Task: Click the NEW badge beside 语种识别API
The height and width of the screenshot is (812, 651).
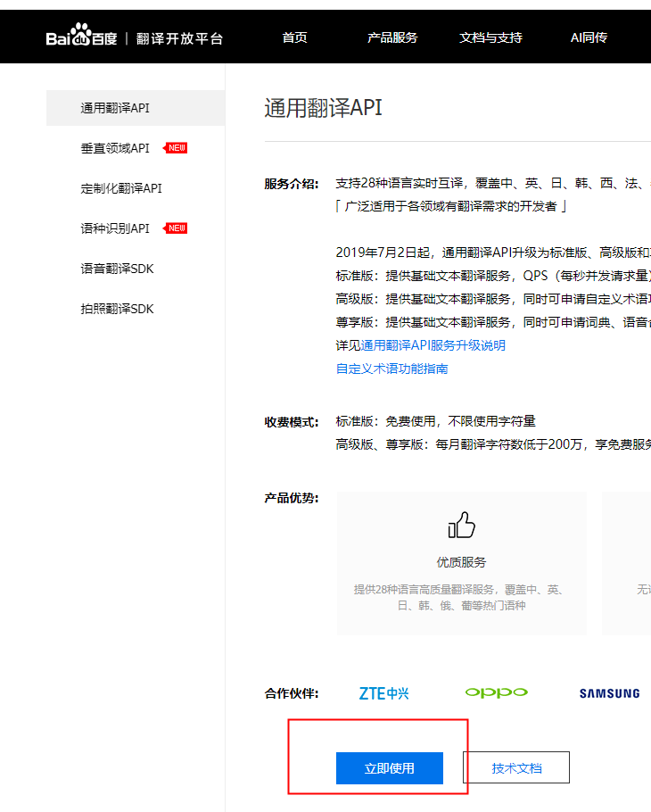Action: tap(176, 228)
